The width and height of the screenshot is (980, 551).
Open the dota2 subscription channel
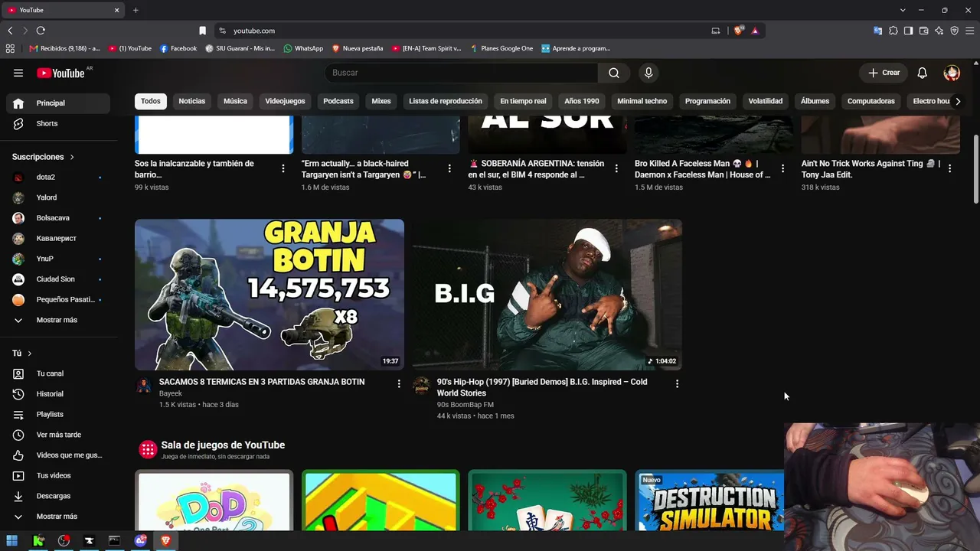pyautogui.click(x=58, y=177)
